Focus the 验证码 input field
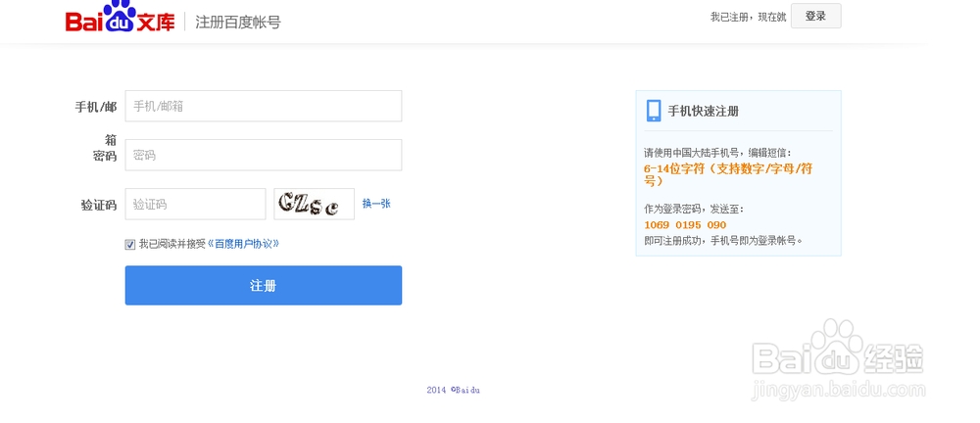 (195, 205)
